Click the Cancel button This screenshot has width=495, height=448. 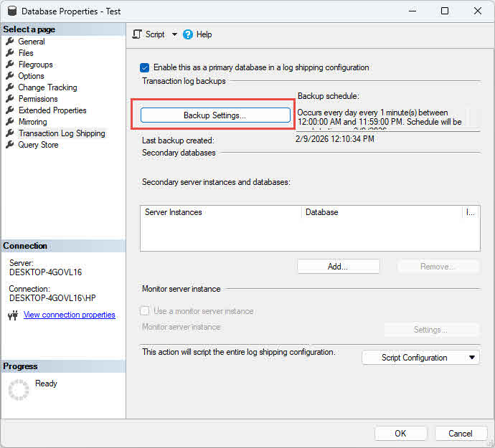tap(461, 434)
